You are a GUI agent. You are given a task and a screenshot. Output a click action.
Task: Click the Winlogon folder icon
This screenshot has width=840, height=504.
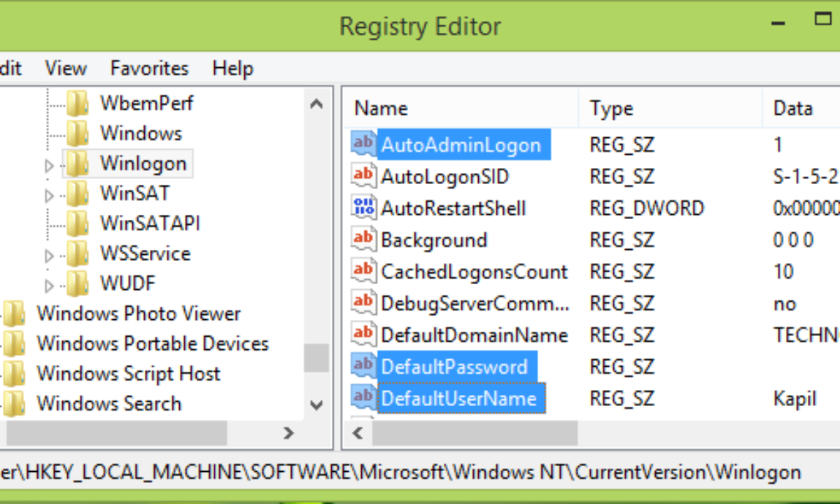pos(77,162)
